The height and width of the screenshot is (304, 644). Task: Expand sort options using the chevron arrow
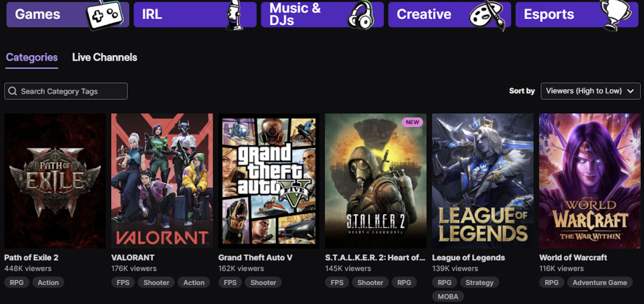[630, 91]
